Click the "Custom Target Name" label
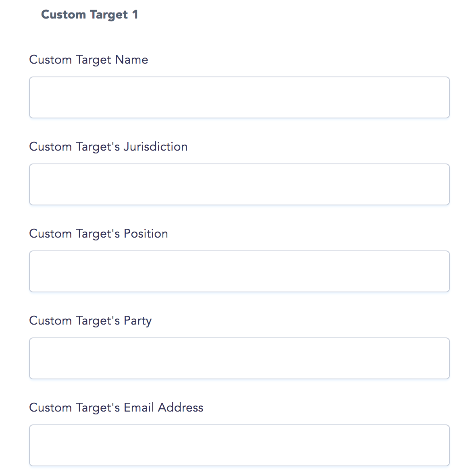462x476 pixels. [88, 60]
